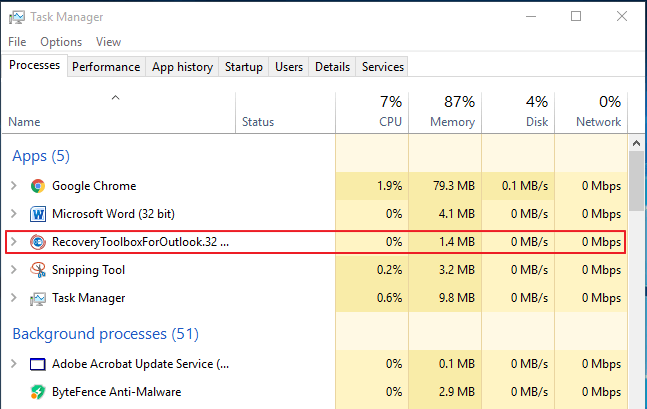Expand the Task Manager process entry

(14, 298)
